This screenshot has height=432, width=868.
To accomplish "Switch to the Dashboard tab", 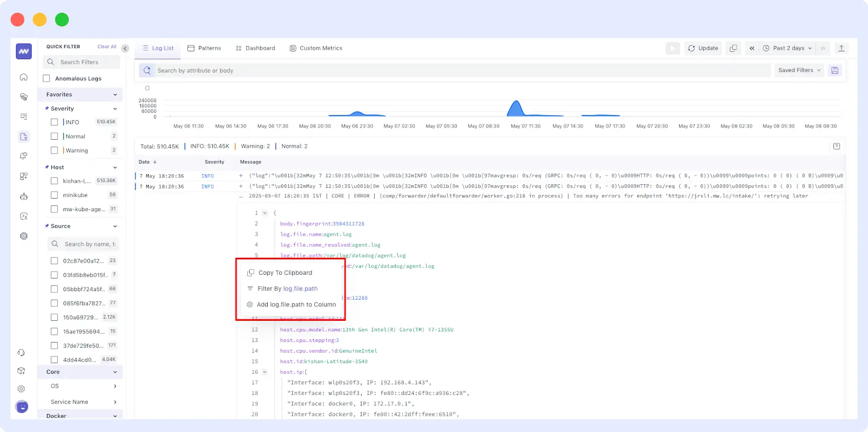I will (x=256, y=48).
